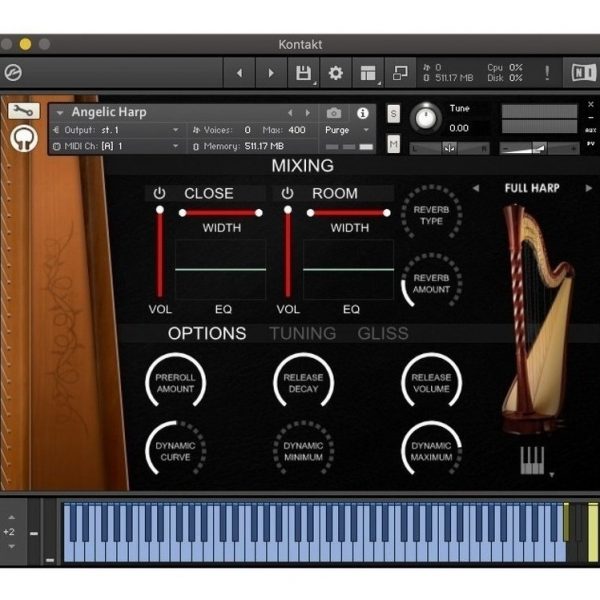
Task: Select previous instrument arrow in header
Action: (x=290, y=113)
